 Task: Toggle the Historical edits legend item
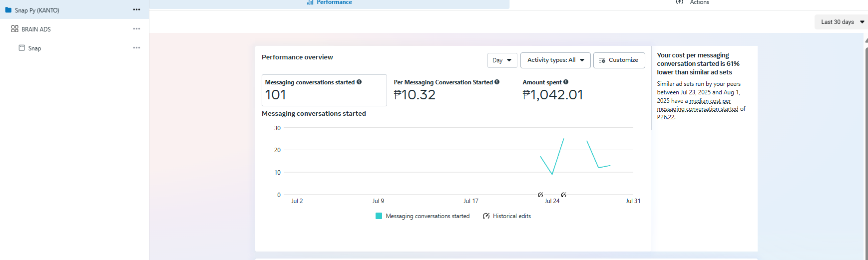coord(507,216)
